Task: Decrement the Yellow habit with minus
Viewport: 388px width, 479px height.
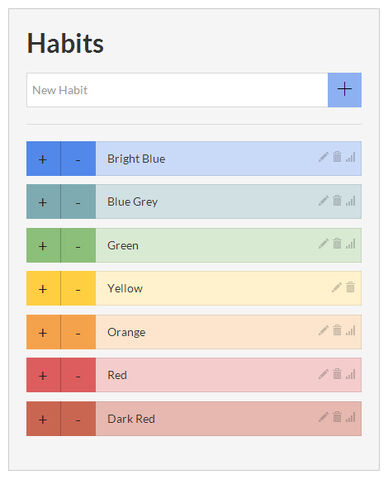Action: click(78, 289)
